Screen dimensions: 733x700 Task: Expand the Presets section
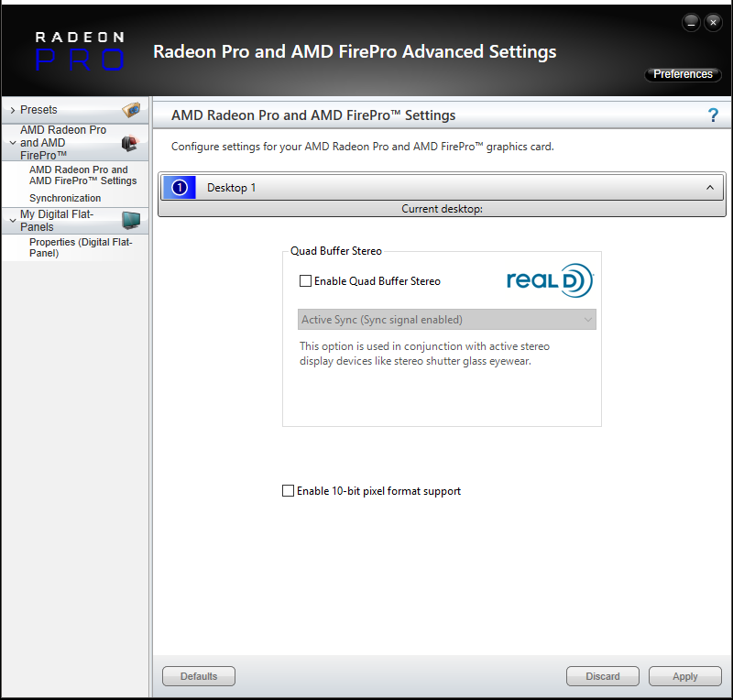(13, 110)
